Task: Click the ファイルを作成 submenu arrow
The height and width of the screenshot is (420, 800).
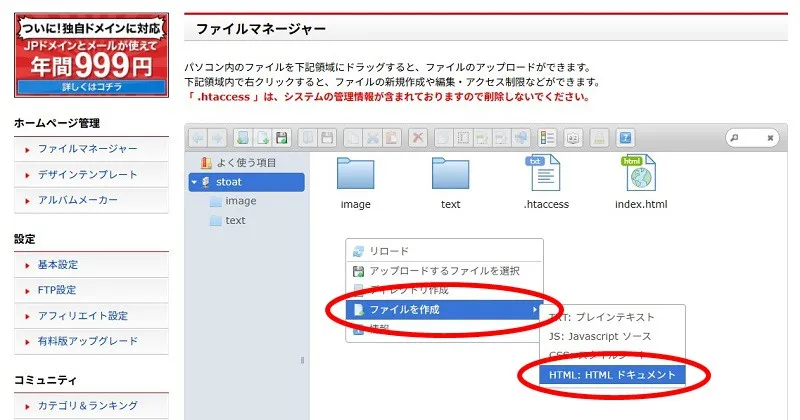Action: 534,310
